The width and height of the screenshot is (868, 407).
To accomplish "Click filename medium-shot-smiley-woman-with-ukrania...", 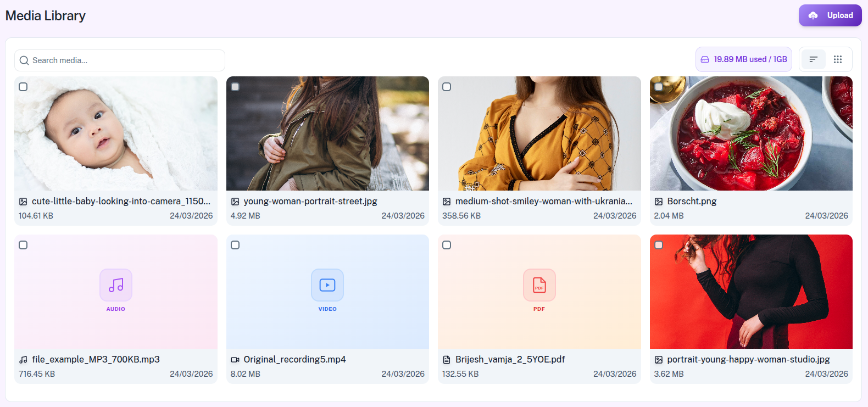I will tap(544, 201).
